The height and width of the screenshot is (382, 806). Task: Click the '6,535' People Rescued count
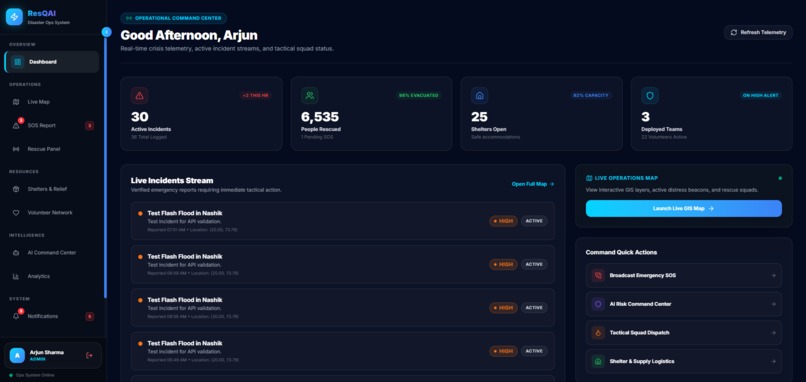click(x=320, y=117)
